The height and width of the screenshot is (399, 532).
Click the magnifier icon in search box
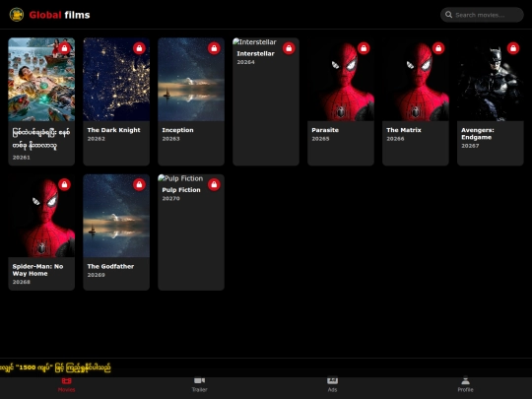(448, 15)
